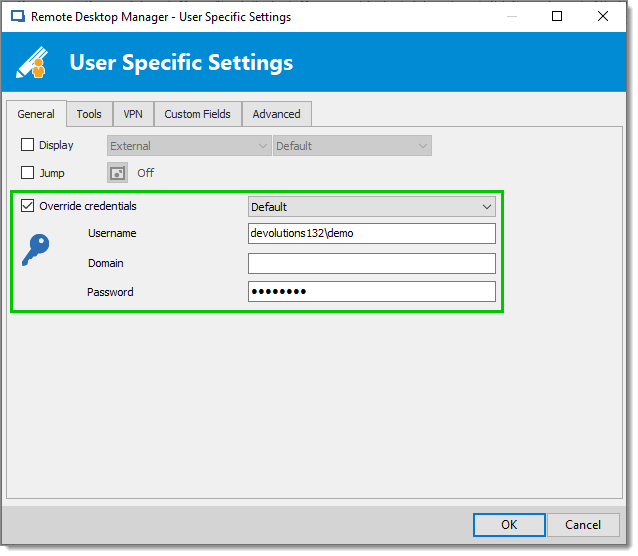The height and width of the screenshot is (556, 638).
Task: Click the User Specific Settings pencil icon
Action: [x=32, y=62]
